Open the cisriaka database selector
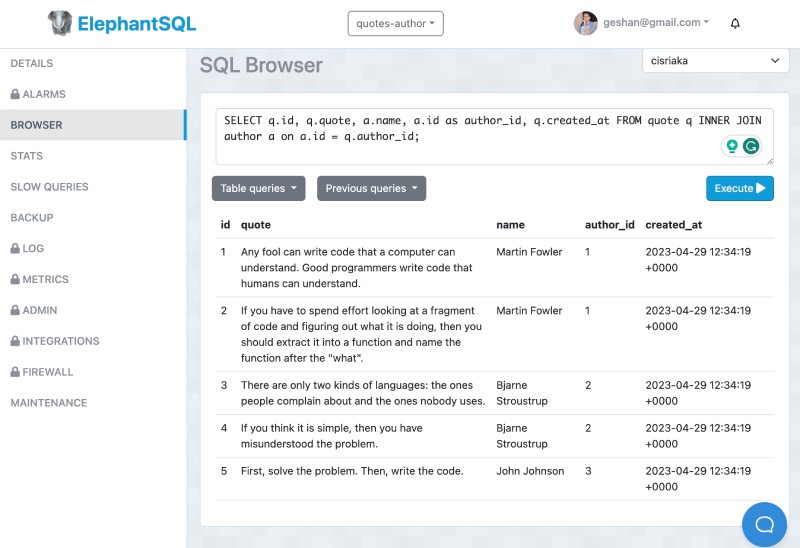The width and height of the screenshot is (800, 548). pyautogui.click(x=715, y=61)
